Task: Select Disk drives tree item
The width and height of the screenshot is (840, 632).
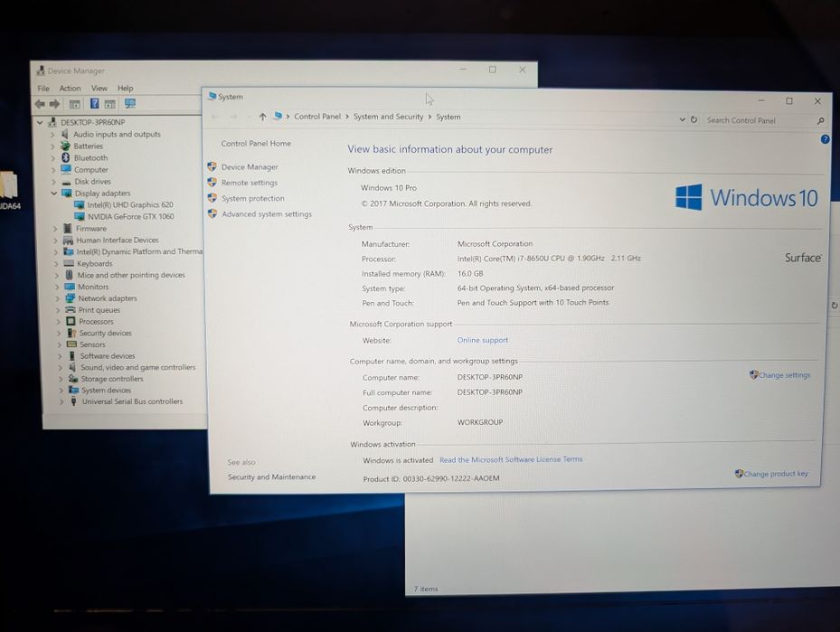Action: [x=92, y=181]
